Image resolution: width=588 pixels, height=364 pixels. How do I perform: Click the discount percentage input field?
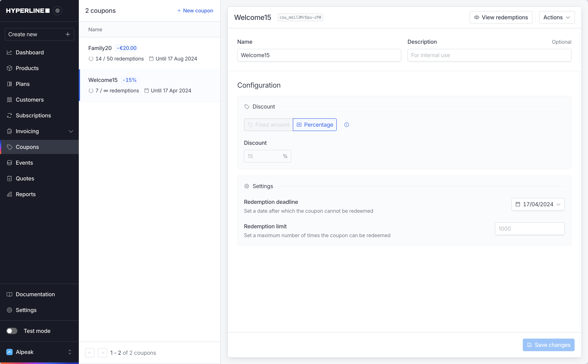pyautogui.click(x=267, y=156)
